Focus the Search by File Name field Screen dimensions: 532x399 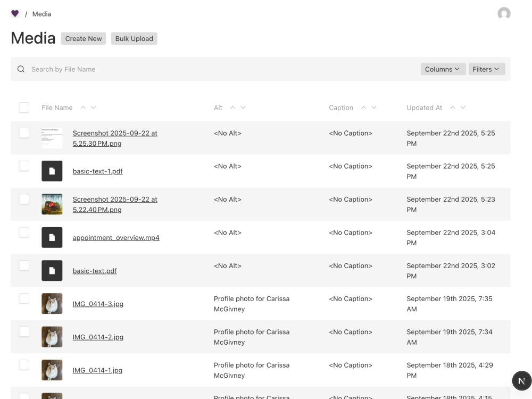click(x=224, y=69)
